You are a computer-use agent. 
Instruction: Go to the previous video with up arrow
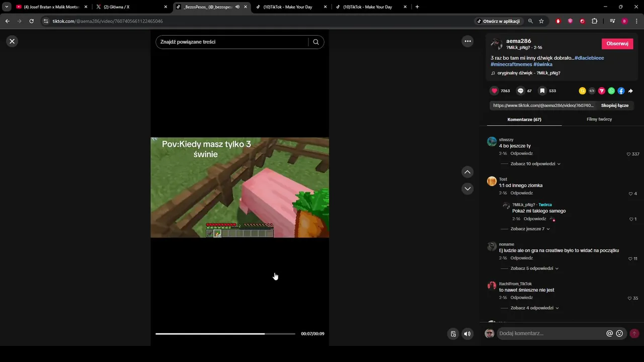click(x=467, y=172)
